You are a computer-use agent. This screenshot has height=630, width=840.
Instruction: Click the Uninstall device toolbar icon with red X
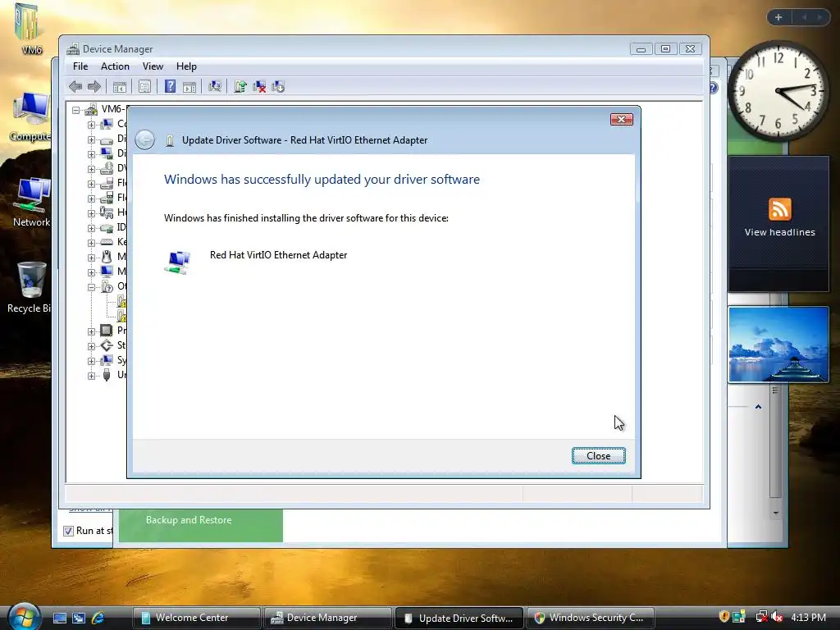coord(259,86)
